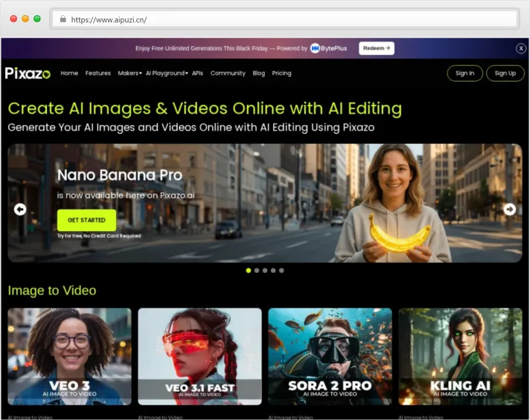Expand the Makers dropdown
530x420 pixels.
(x=132, y=74)
